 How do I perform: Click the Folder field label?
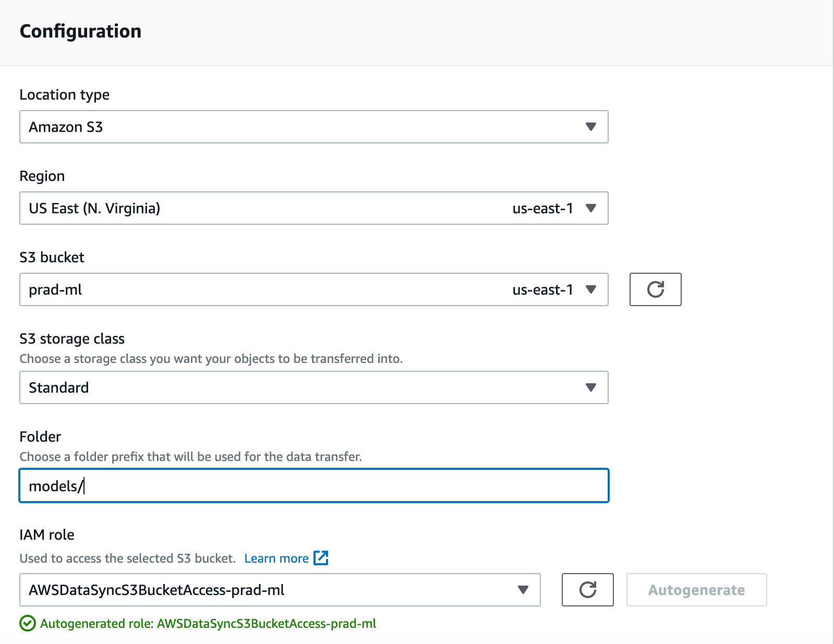[40, 436]
